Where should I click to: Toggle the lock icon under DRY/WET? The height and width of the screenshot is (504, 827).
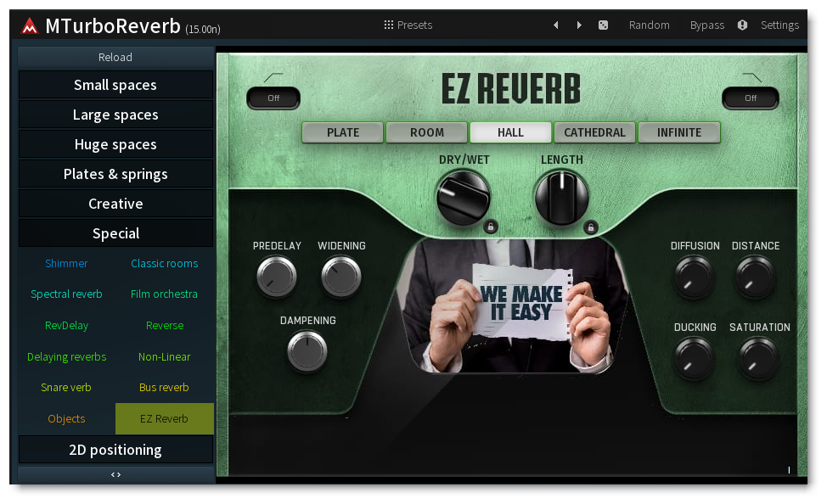point(491,227)
